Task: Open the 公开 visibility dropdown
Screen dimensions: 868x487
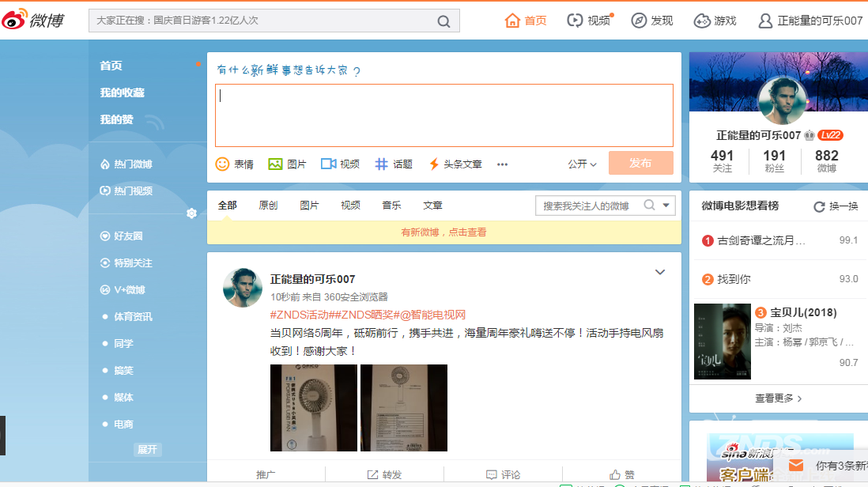Action: 582,164
